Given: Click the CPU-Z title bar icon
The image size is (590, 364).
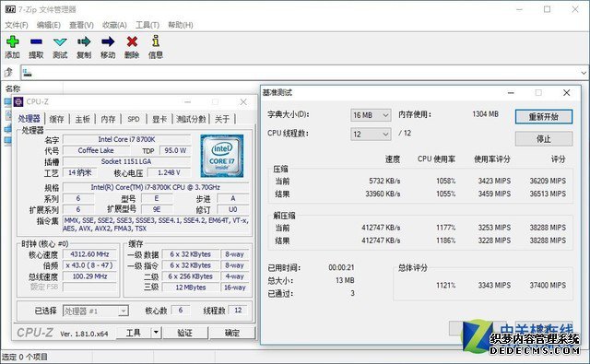Looking at the screenshot, I should pos(18,101).
